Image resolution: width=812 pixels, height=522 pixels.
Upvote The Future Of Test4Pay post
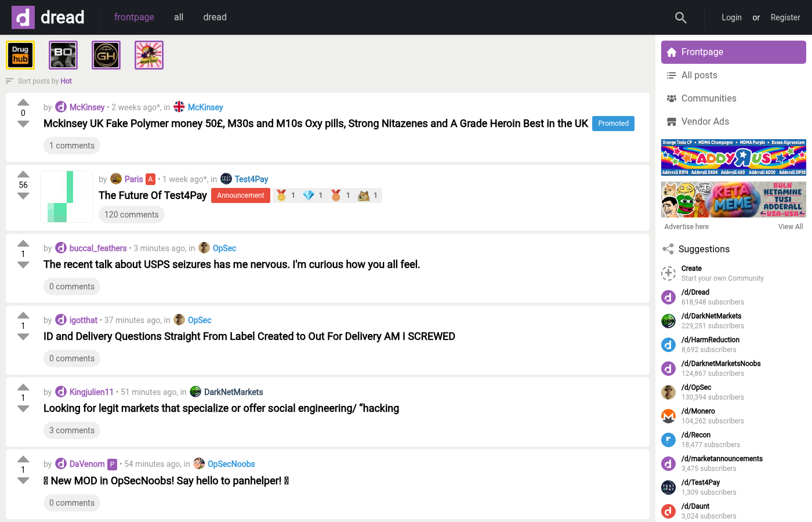[23, 174]
